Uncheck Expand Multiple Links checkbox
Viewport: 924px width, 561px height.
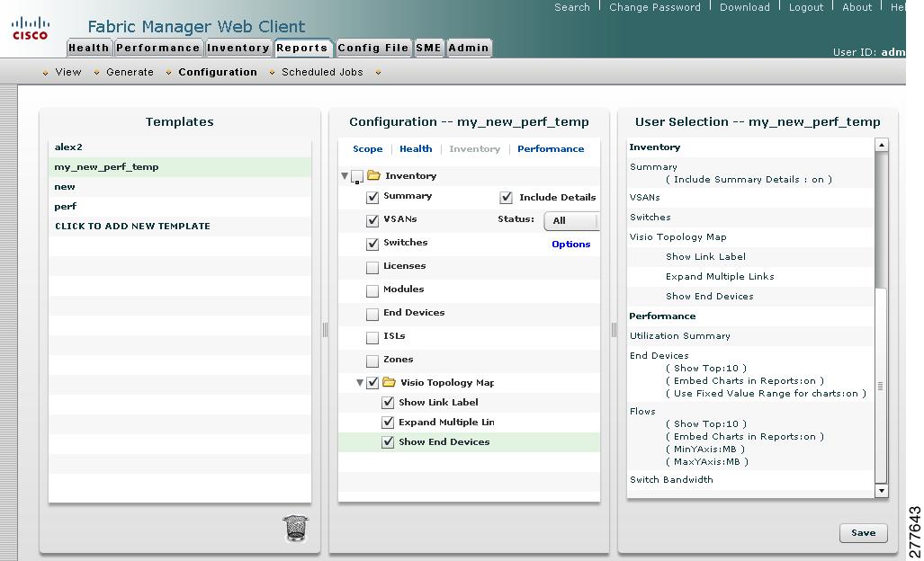click(x=388, y=423)
